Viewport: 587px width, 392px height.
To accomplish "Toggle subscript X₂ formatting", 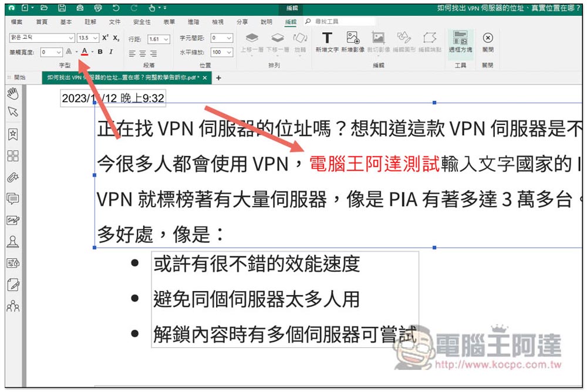I will (116, 38).
